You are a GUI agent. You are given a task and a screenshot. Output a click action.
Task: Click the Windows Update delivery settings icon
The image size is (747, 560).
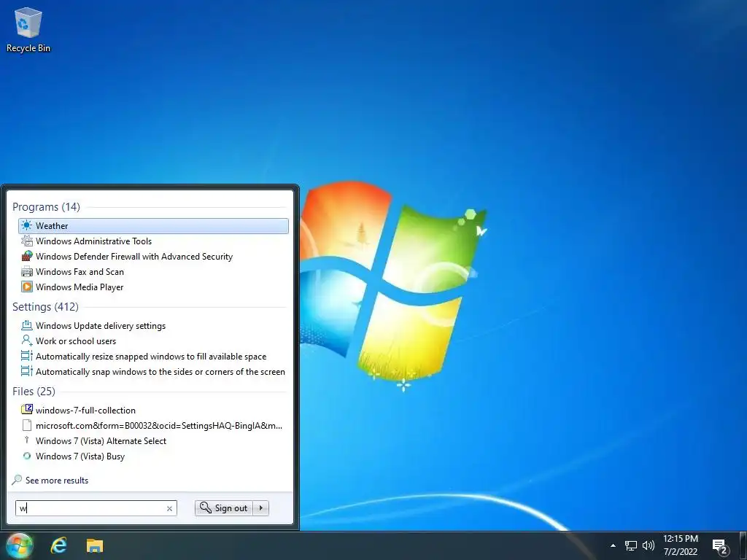click(x=27, y=326)
